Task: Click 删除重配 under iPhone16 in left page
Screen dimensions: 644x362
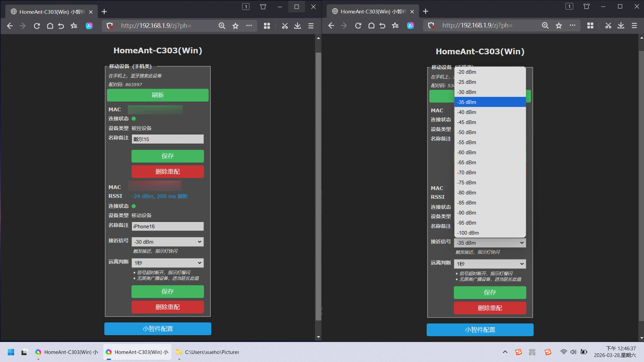Action: 167,307
